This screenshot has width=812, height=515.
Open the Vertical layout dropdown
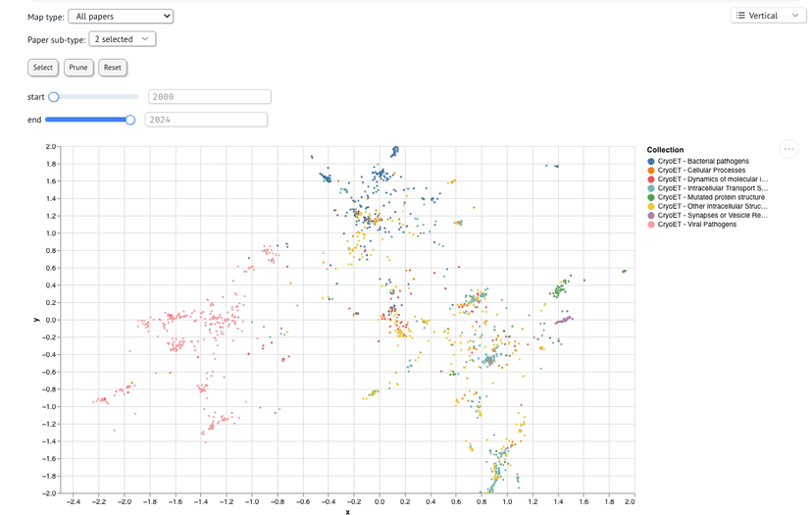(x=768, y=16)
